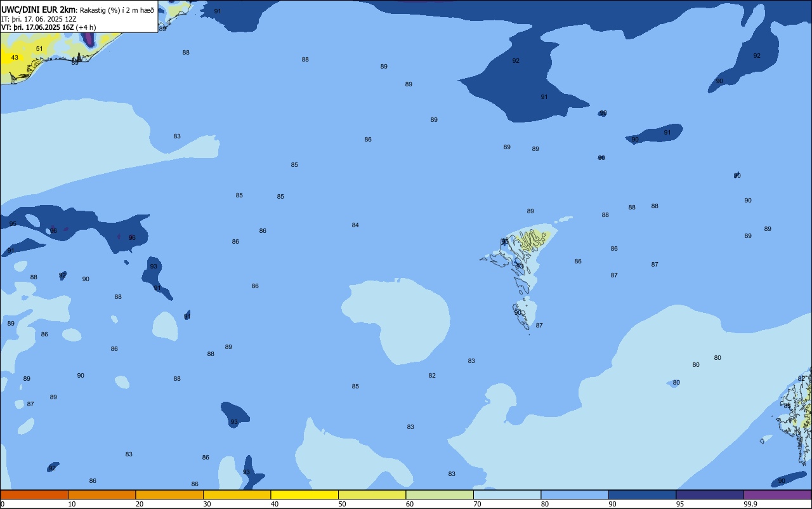The height and width of the screenshot is (509, 812).
Task: Click the humidity value '43' on the map
Action: (x=15, y=58)
